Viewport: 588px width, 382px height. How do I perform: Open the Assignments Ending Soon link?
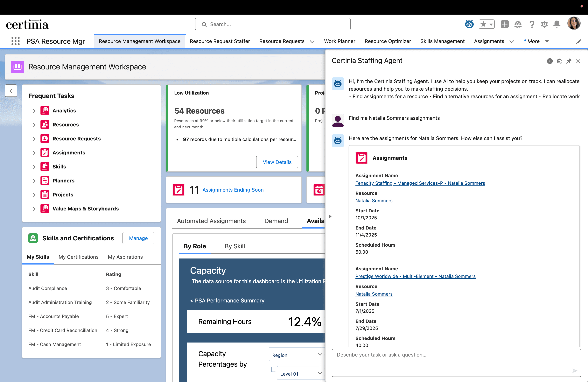tap(233, 190)
